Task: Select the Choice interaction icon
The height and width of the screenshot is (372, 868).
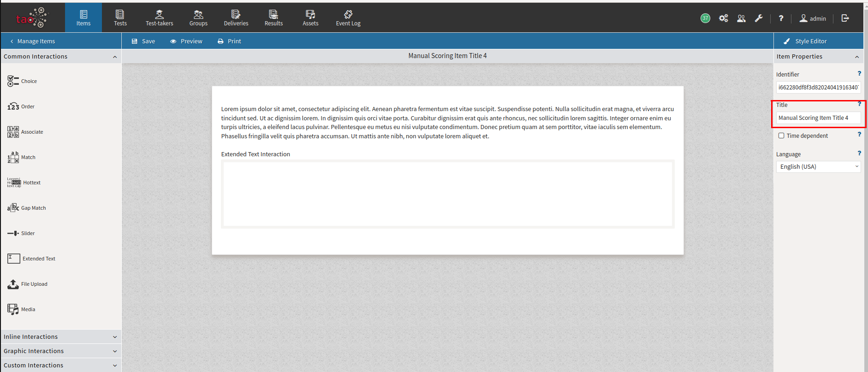Action: coord(13,81)
